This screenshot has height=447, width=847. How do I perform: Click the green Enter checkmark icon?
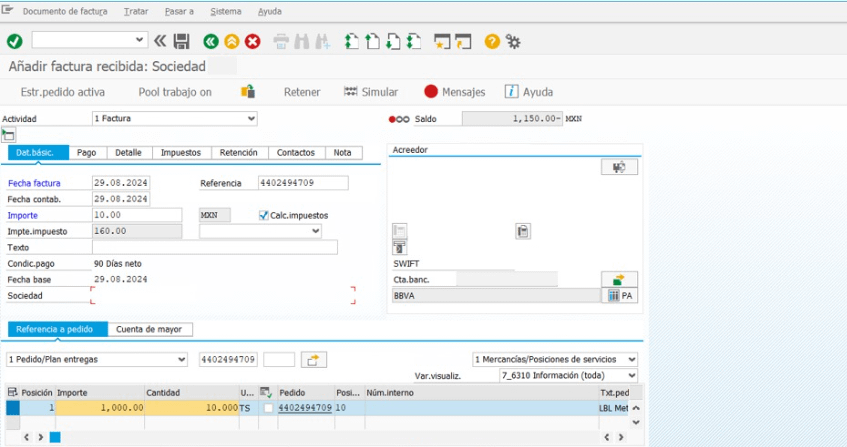pyautogui.click(x=14, y=41)
